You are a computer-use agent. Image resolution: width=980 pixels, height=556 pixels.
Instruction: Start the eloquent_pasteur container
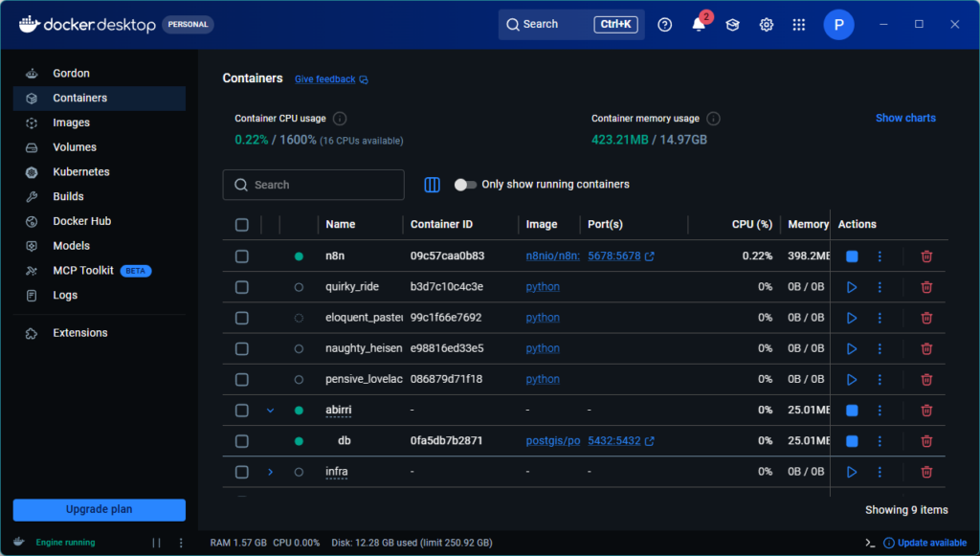click(852, 318)
